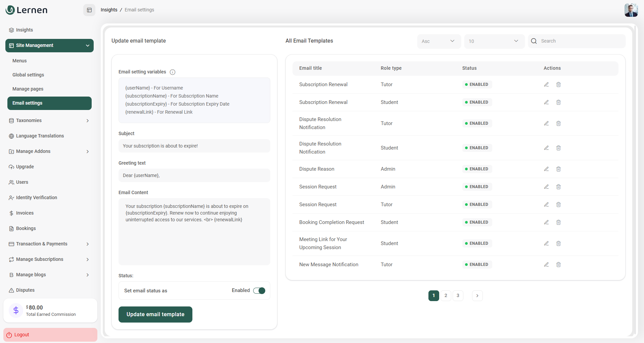
Task: Delete the New Message Notification template
Action: (x=558, y=265)
